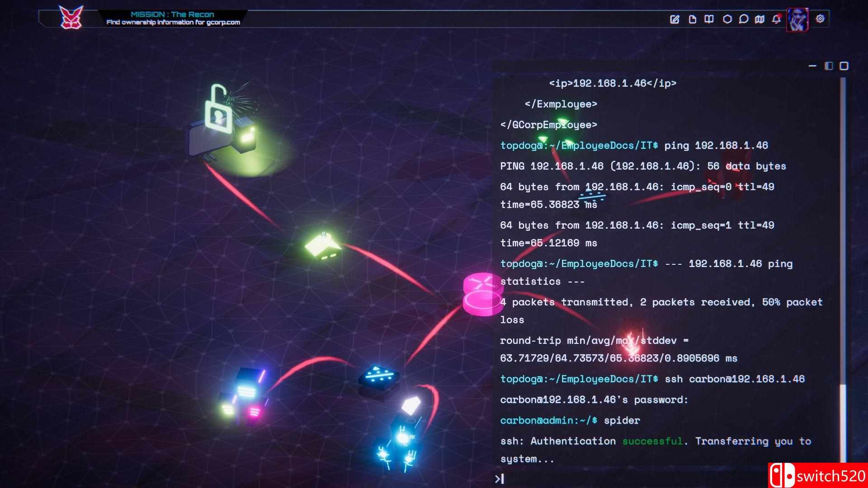Minimize the terminal panel

point(812,66)
